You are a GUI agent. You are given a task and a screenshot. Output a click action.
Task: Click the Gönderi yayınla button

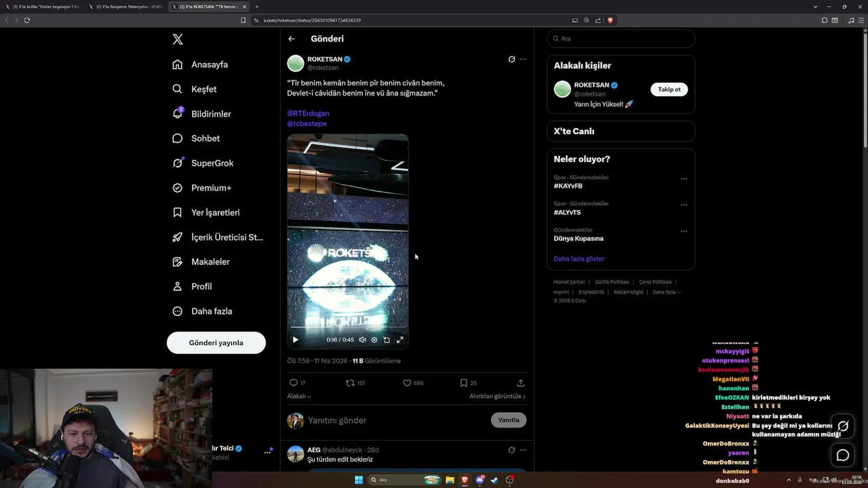[x=216, y=343]
